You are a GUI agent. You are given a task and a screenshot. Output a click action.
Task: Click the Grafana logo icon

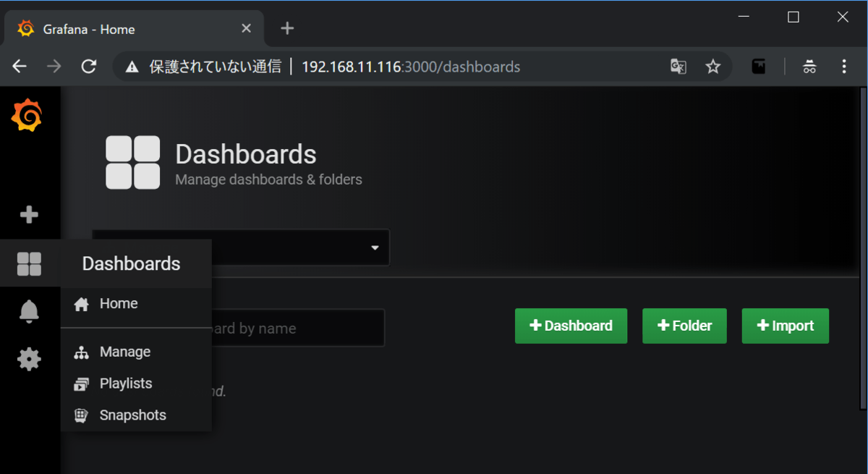[x=27, y=116]
